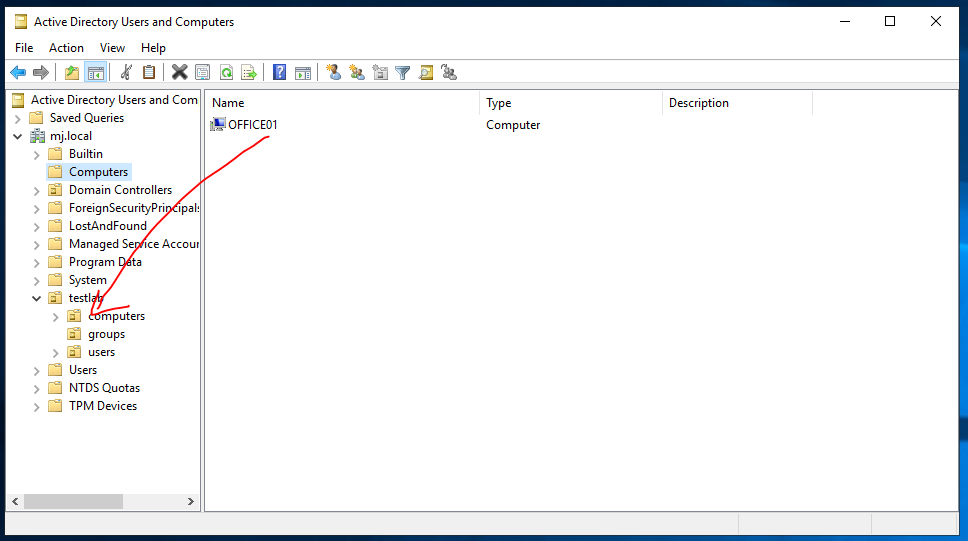Expand the TPM Devices node
Viewport: 968px width, 541px height.
[x=36, y=406]
